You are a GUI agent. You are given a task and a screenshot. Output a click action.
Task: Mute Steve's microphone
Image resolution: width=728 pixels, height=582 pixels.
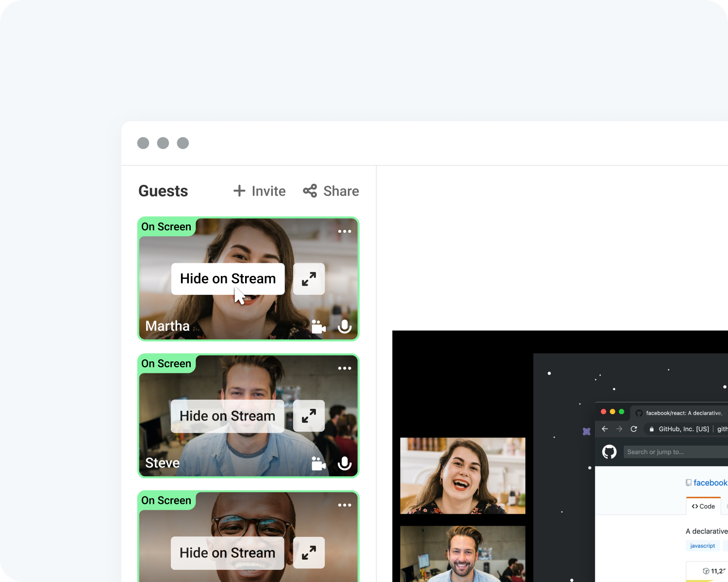(345, 463)
